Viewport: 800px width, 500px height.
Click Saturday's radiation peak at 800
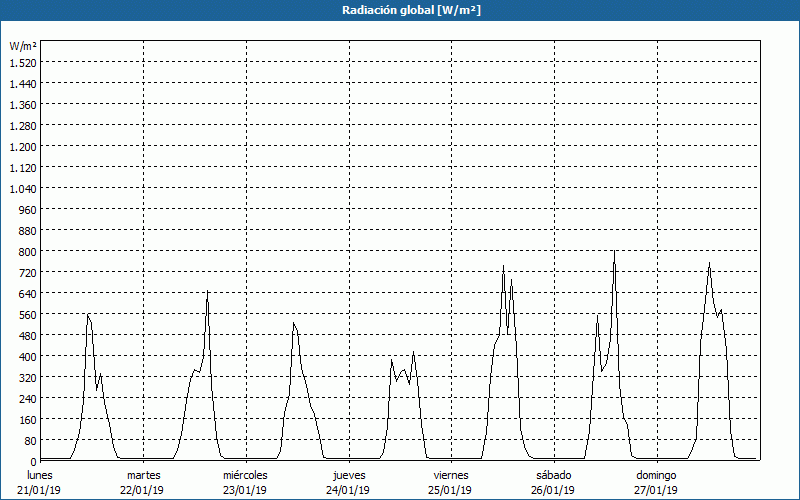(x=615, y=252)
